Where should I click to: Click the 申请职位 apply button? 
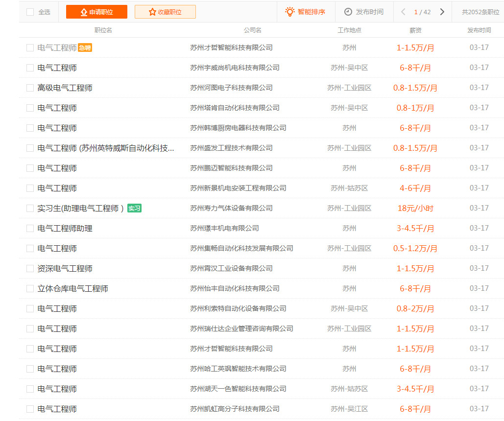pos(96,12)
